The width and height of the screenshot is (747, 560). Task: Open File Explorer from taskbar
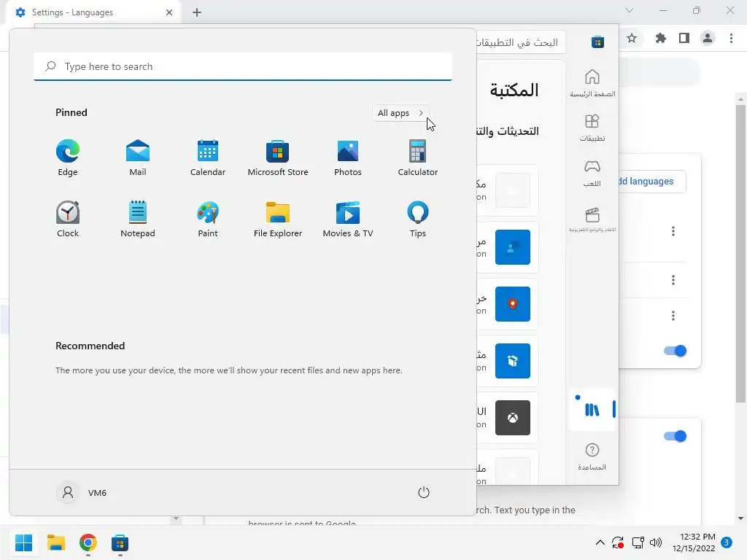pos(55,542)
